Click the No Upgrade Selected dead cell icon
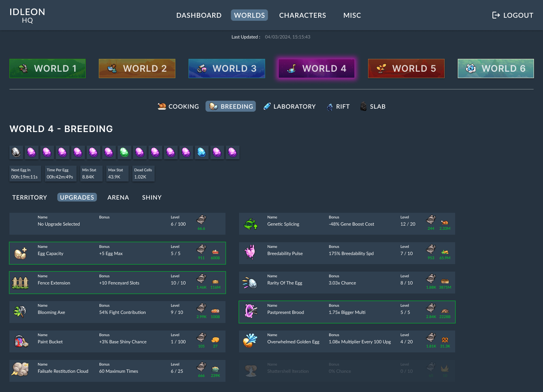543x392 pixels. click(201, 220)
